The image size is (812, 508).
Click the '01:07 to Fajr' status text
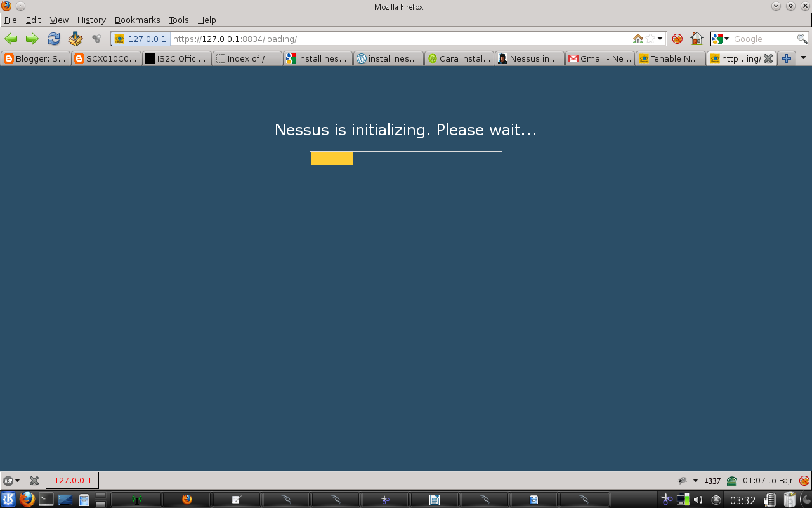click(x=768, y=481)
